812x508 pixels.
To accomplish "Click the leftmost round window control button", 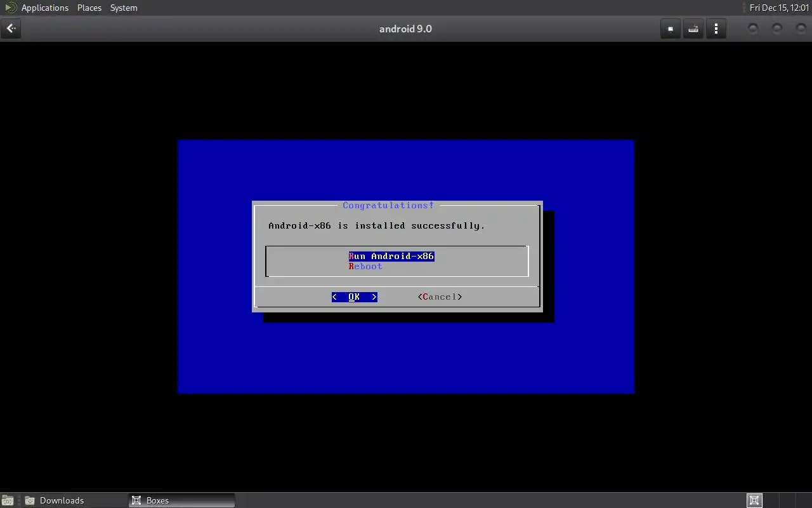I will 753,29.
